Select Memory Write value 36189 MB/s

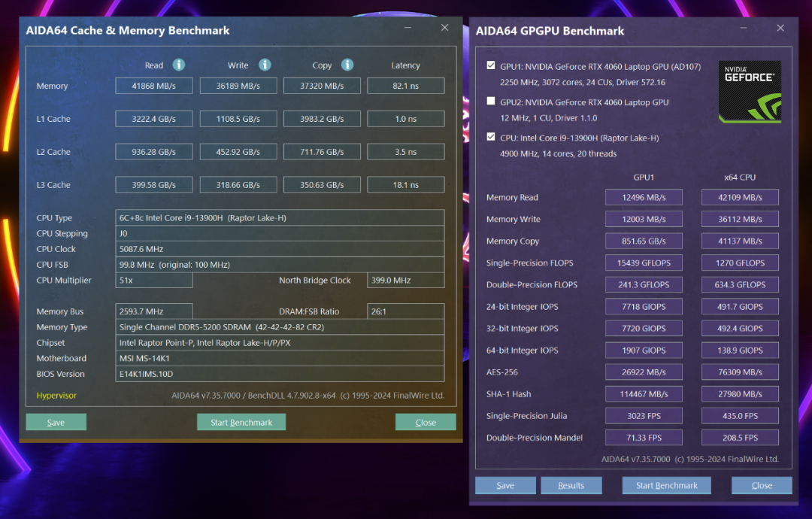click(x=238, y=86)
